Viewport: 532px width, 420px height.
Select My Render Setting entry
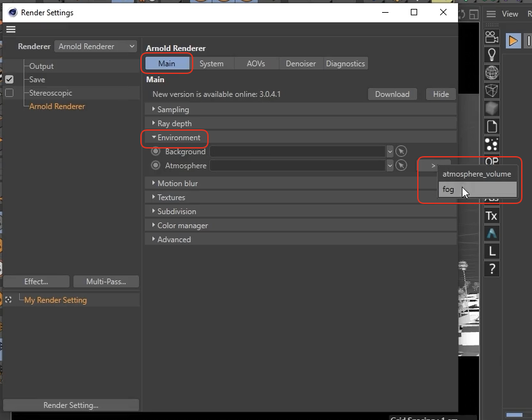55,300
